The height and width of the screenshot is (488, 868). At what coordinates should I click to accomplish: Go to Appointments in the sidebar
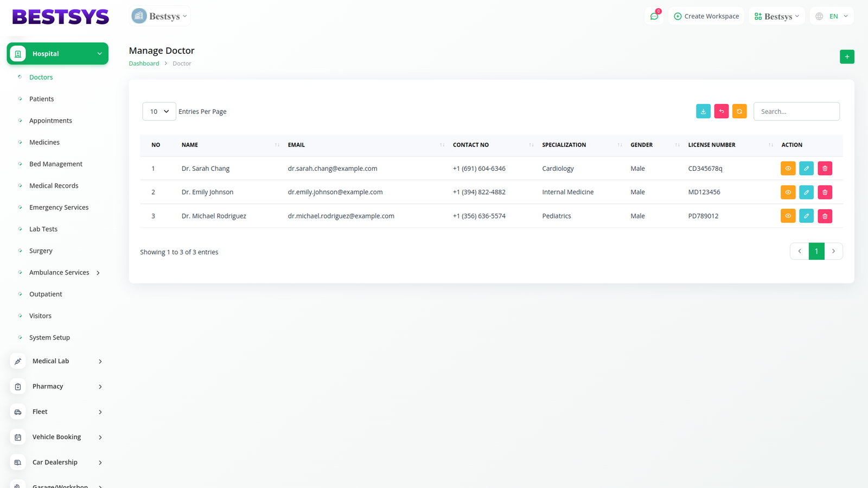point(50,121)
